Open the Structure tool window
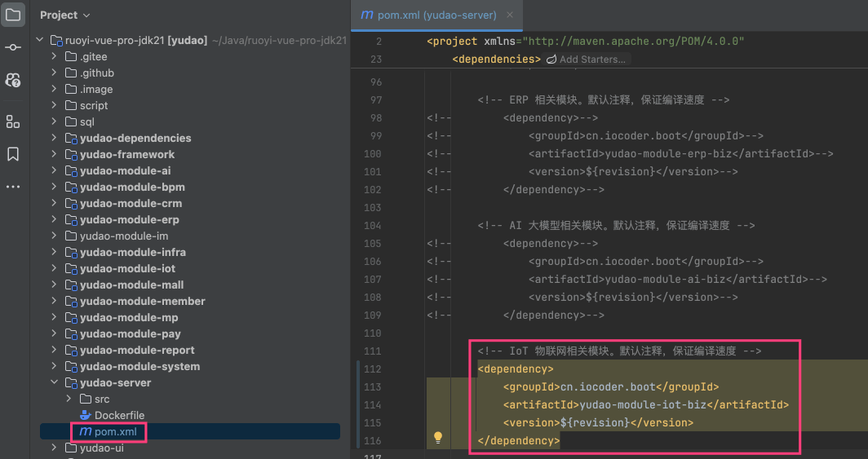868x459 pixels. coord(13,121)
